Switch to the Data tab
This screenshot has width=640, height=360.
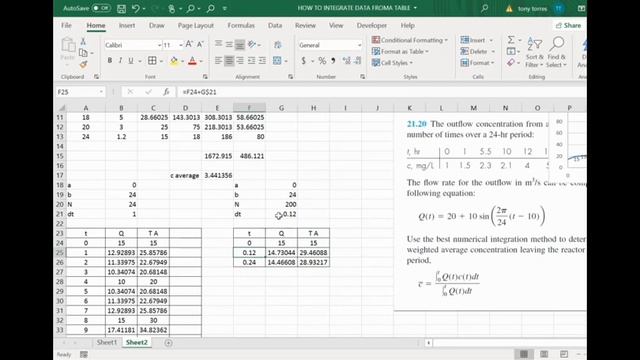(275, 25)
